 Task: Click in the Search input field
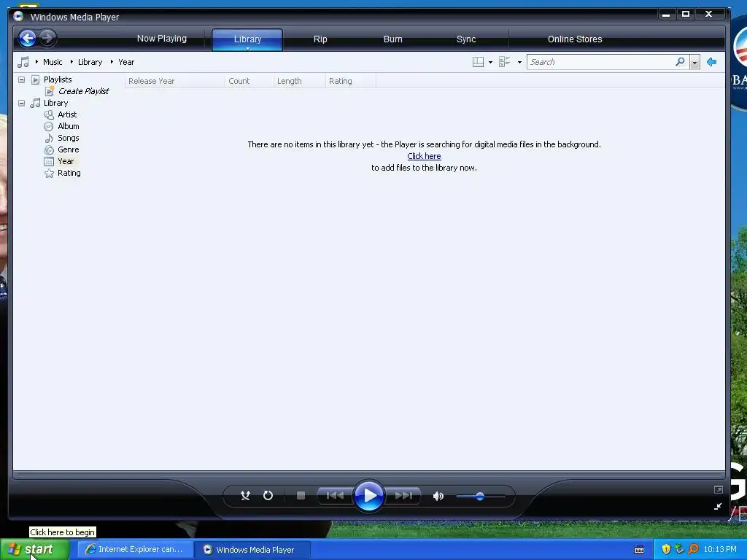[601, 62]
